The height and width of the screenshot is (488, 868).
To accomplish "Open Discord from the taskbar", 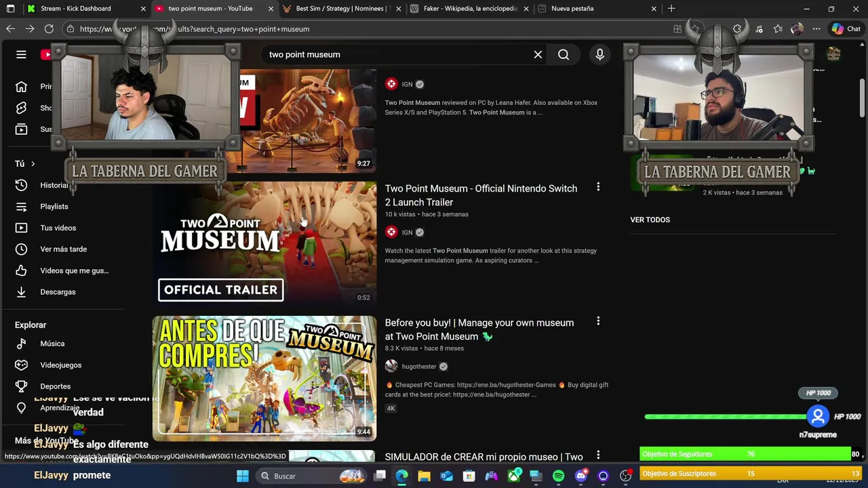I will (x=580, y=476).
